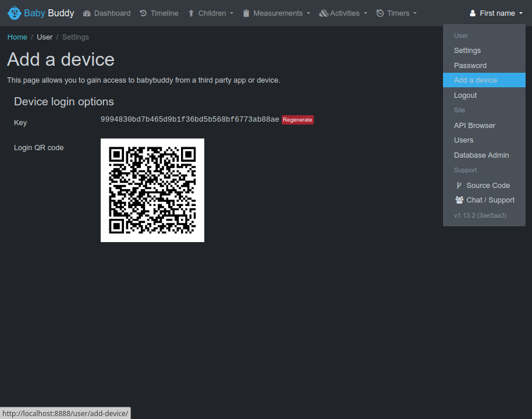Click the Dashboard gauge icon
532x419 pixels.
[x=87, y=13]
